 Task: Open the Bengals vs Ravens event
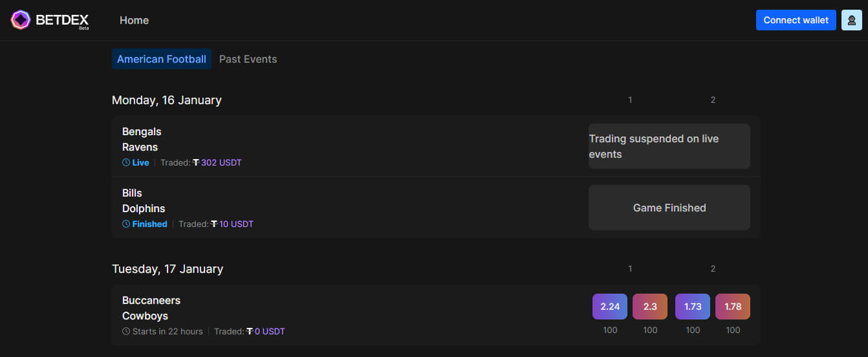coord(142,139)
